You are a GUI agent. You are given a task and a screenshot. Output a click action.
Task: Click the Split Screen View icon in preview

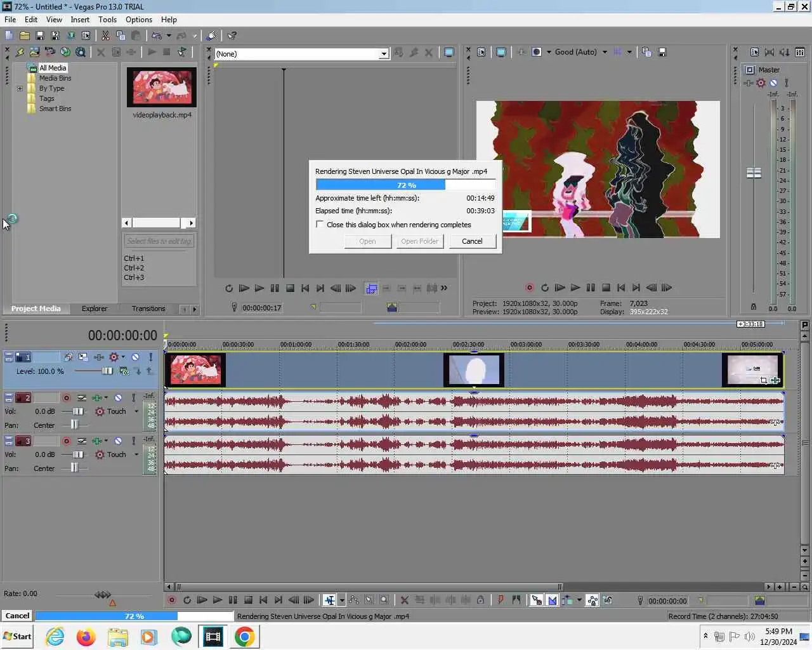tap(537, 52)
